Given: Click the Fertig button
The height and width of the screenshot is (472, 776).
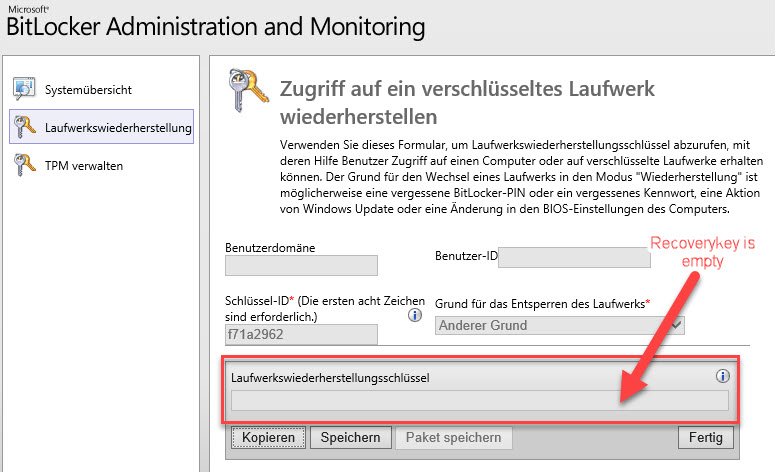Looking at the screenshot, I should point(706,437).
